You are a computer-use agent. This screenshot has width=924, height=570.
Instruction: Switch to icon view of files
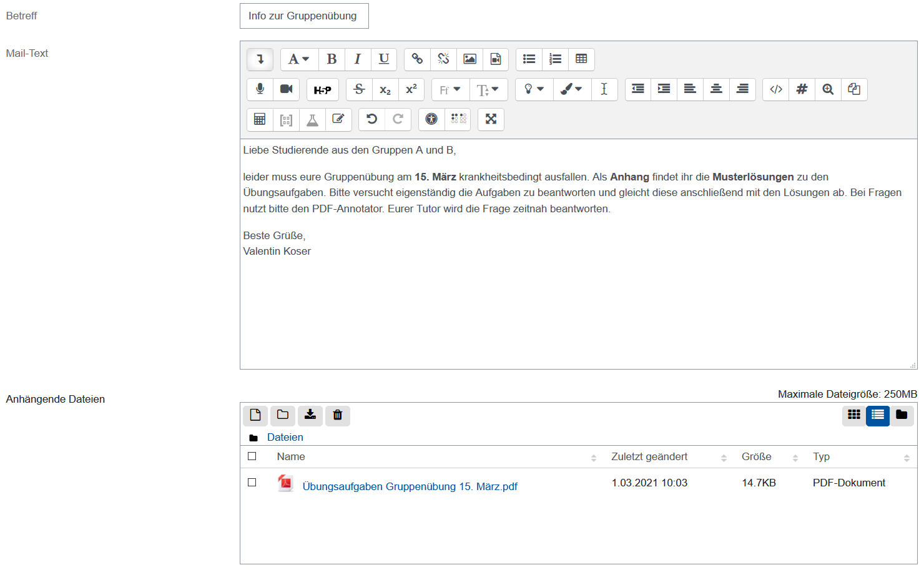pos(854,416)
